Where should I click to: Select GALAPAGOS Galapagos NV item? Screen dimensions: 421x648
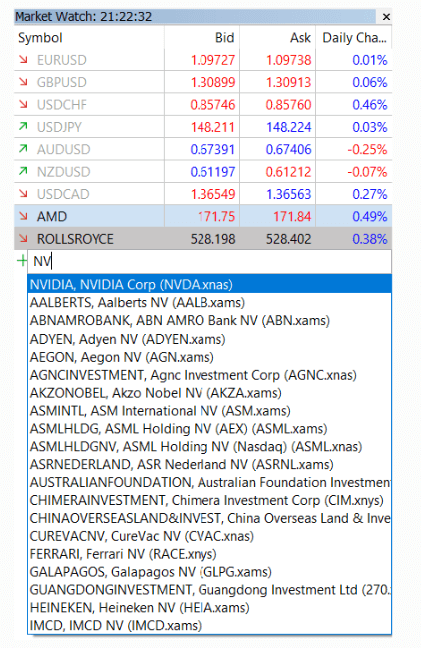[209, 572]
